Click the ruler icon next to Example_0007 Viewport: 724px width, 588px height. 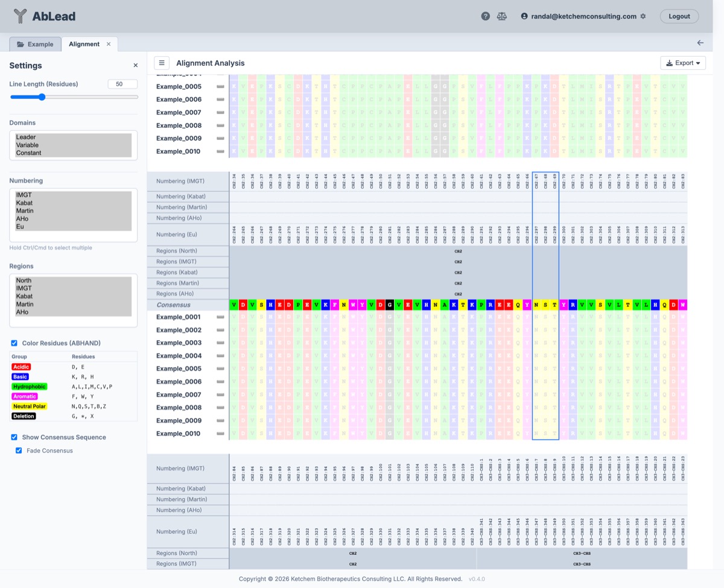[x=221, y=395]
